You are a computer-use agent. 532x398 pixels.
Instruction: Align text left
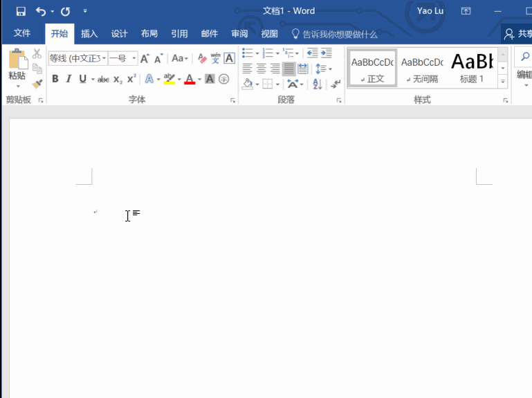(248, 69)
